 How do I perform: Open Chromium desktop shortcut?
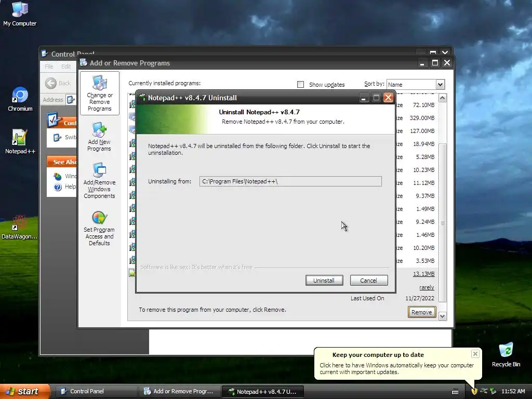pyautogui.click(x=20, y=99)
